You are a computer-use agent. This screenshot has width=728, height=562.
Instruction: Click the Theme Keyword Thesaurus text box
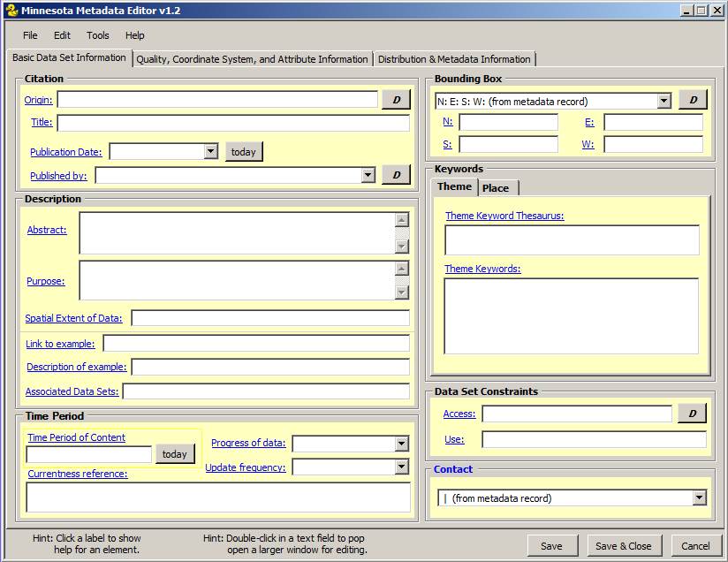pos(572,240)
